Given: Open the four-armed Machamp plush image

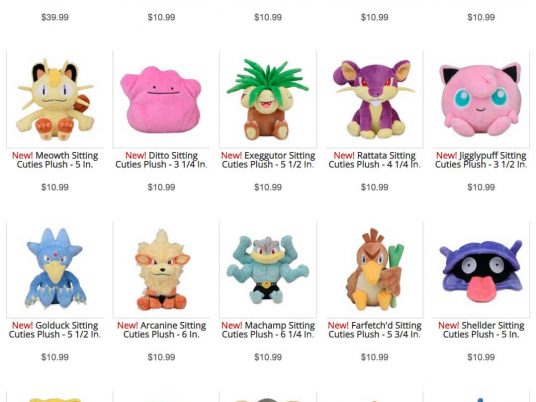Looking at the screenshot, I should point(268,269).
